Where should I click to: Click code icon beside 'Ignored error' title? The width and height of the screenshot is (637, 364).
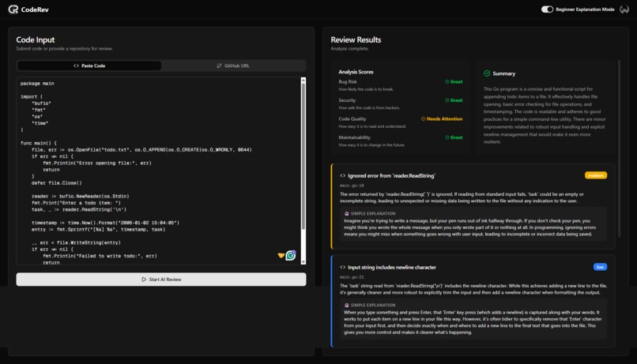[342, 176]
